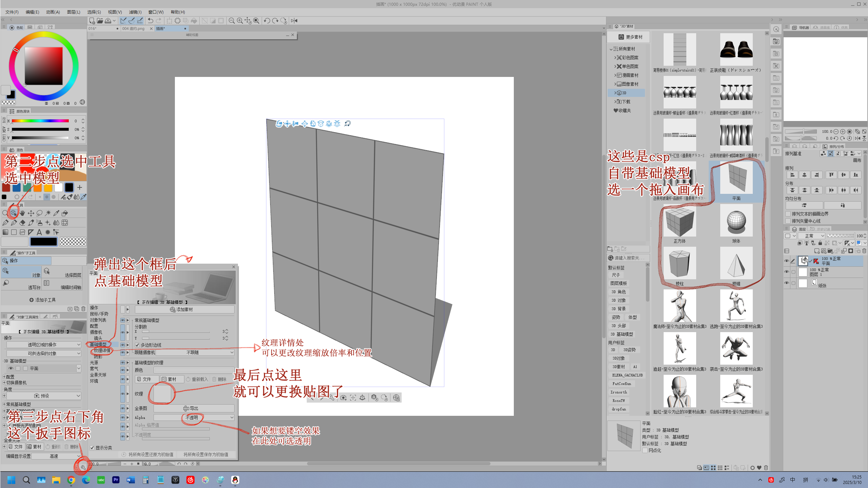The image size is (868, 488).
Task: Open the Alpha 不透明 dropdown
Action: 194,418
